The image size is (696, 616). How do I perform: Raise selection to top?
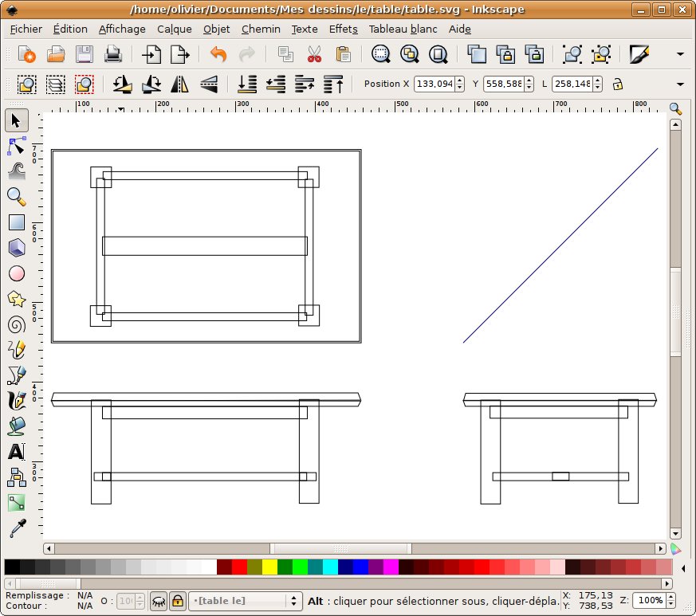[333, 84]
